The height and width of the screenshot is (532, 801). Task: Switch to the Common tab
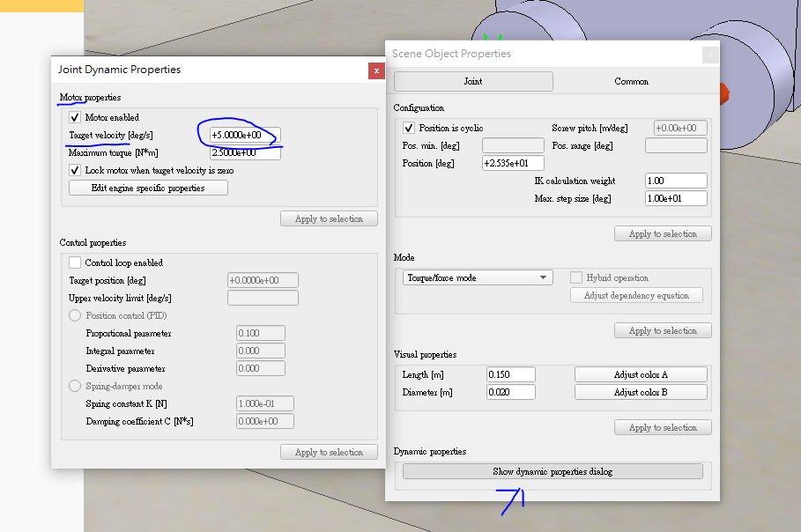pyautogui.click(x=631, y=81)
